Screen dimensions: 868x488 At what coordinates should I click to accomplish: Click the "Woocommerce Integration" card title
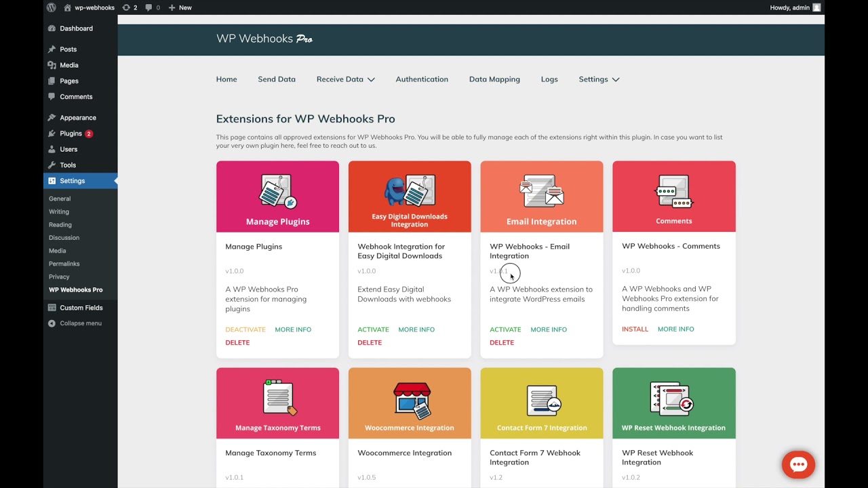(x=404, y=453)
